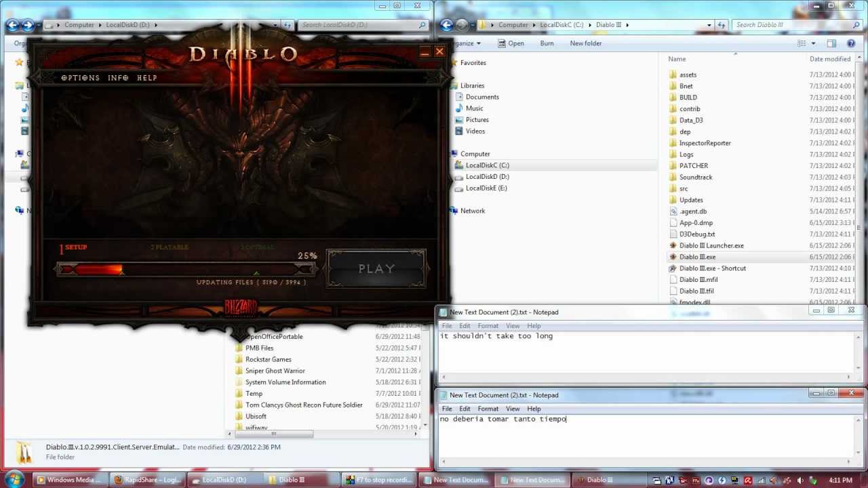Close the Diablo launcher with its X icon

click(x=439, y=52)
